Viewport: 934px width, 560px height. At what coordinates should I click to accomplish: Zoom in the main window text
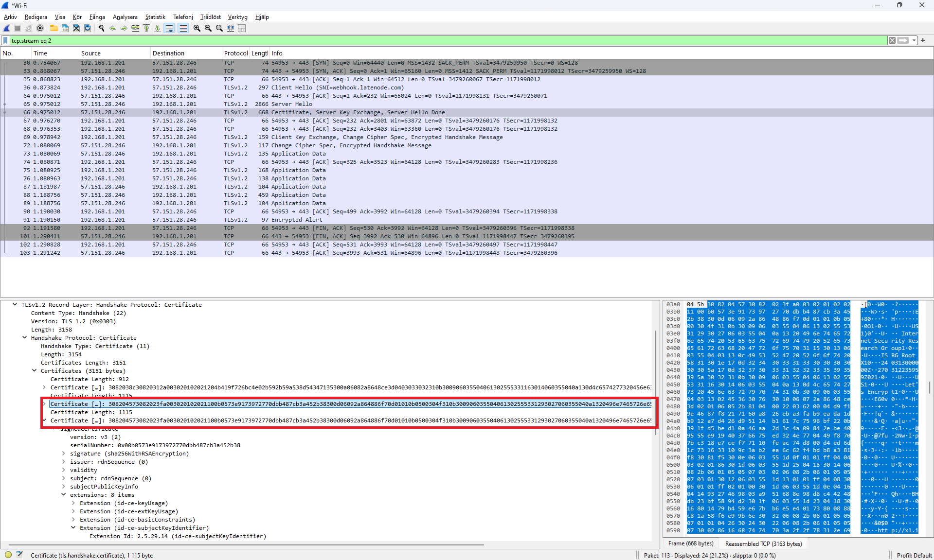click(x=197, y=28)
